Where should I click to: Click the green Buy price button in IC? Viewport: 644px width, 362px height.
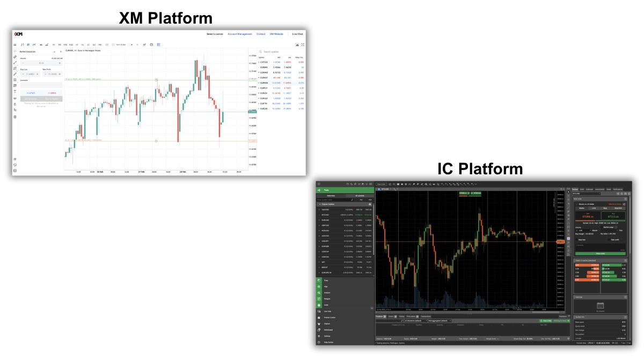click(x=613, y=216)
